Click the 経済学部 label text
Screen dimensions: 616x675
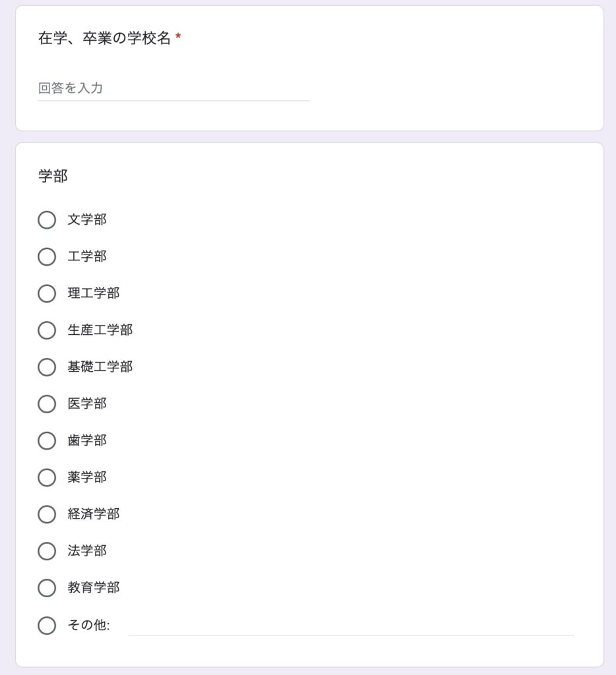point(94,514)
